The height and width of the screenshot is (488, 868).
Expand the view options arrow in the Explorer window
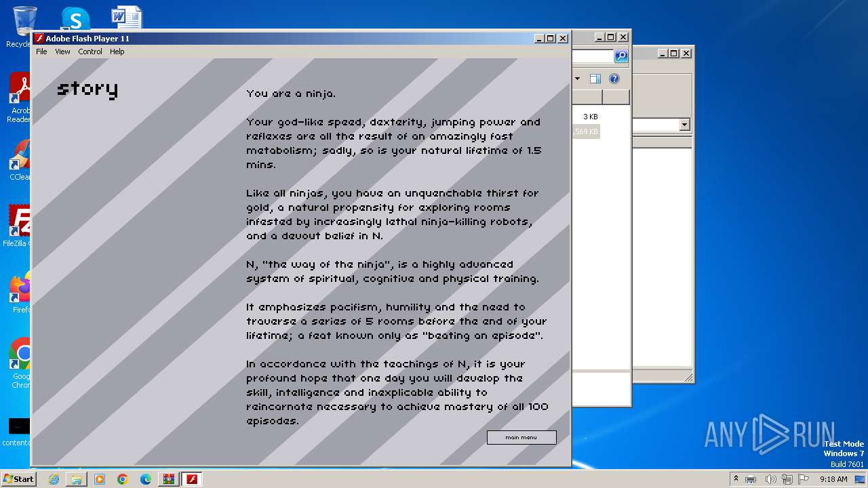[577, 79]
